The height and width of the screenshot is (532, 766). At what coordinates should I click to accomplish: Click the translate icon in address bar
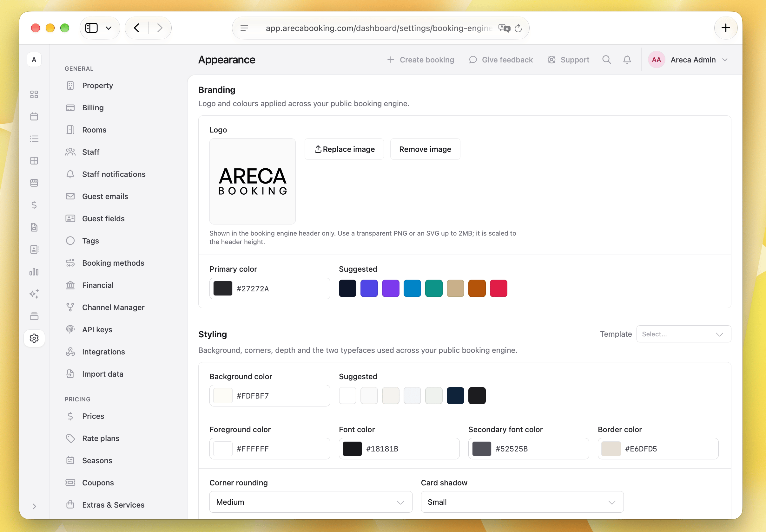point(504,28)
